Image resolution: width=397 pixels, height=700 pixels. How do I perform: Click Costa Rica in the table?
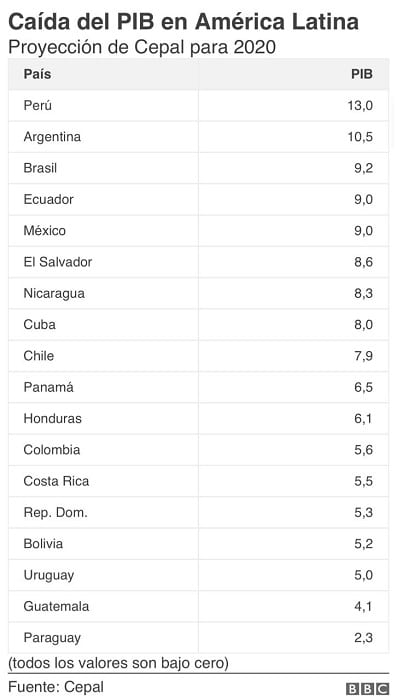coord(56,481)
